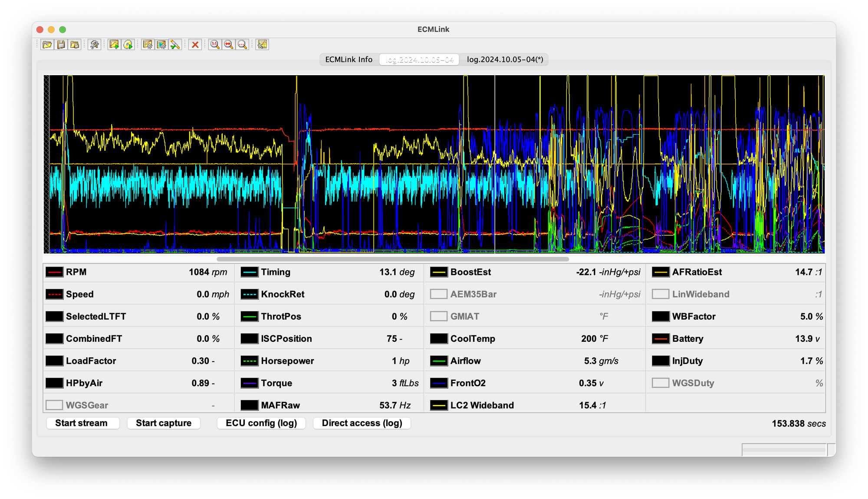Click the LC2 Wideband color swatch

pyautogui.click(x=439, y=405)
